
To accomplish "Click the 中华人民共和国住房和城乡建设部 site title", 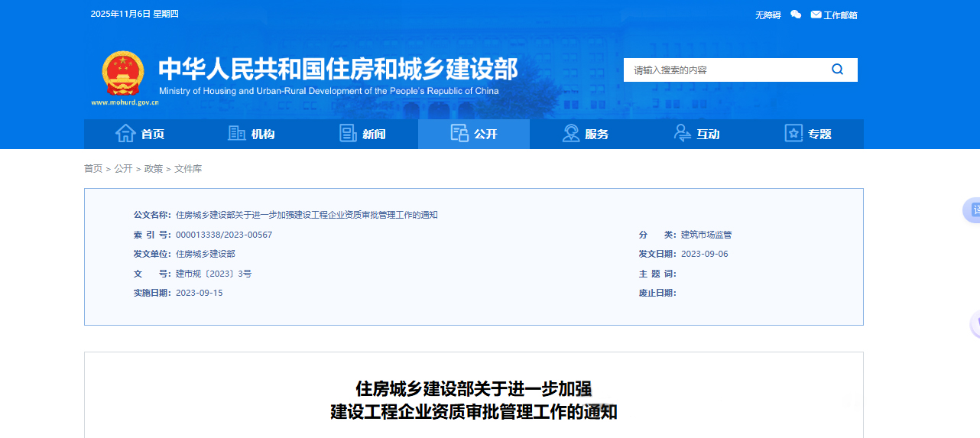I will 338,69.
